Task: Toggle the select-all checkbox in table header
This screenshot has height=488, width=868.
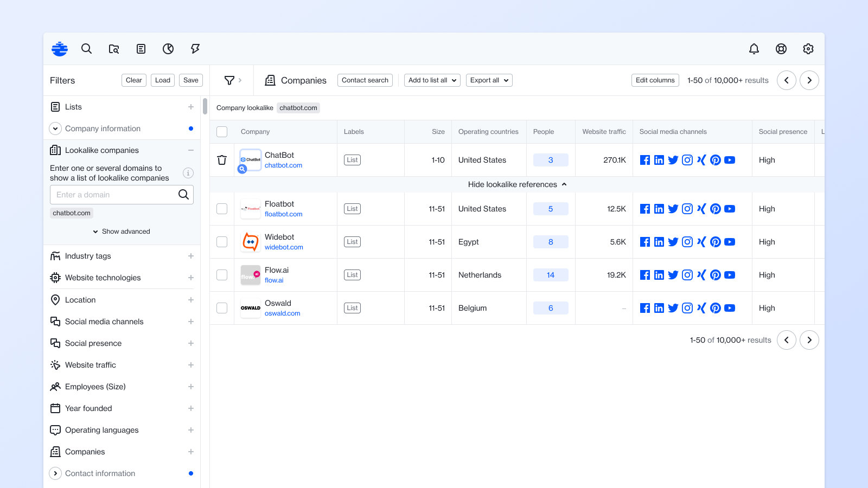Action: [222, 132]
